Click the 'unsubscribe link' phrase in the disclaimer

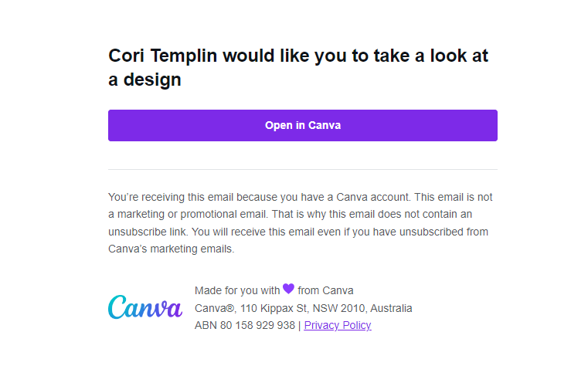(x=147, y=232)
